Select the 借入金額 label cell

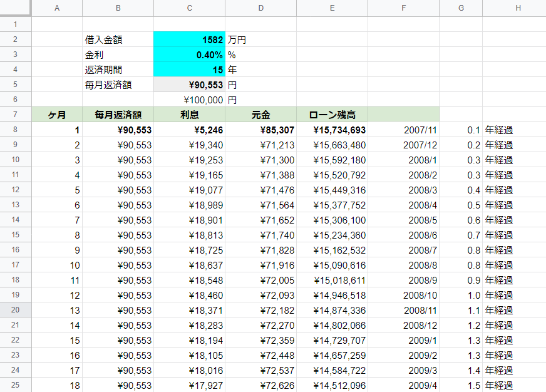coord(118,39)
